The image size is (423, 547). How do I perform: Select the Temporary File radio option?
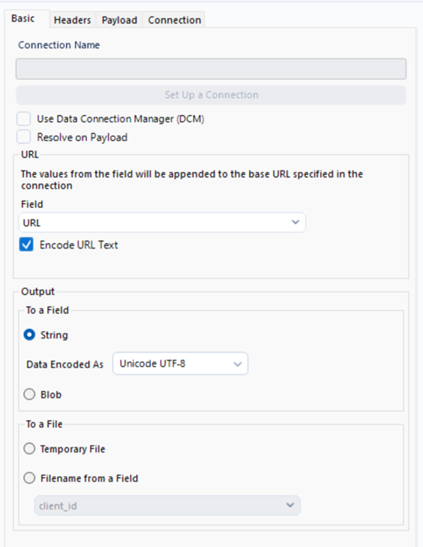(29, 448)
